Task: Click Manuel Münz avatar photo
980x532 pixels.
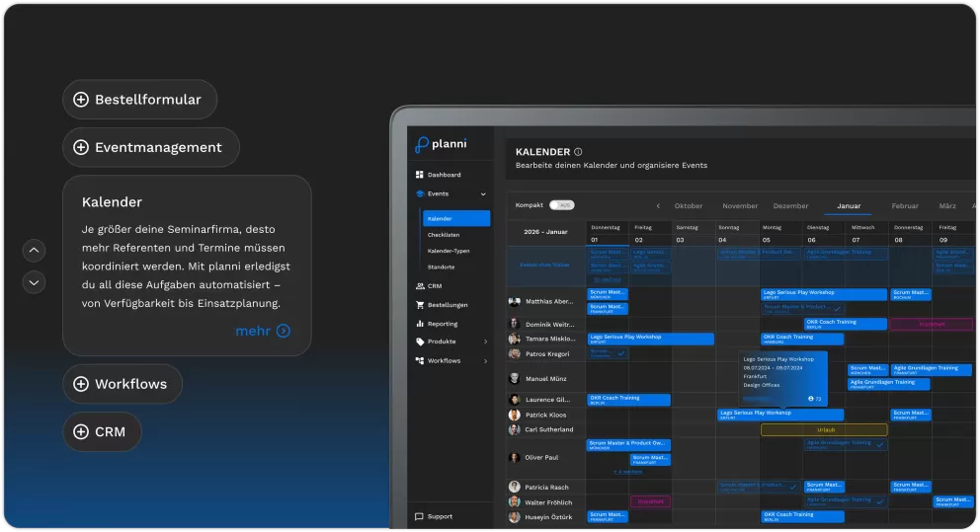Action: [x=515, y=378]
